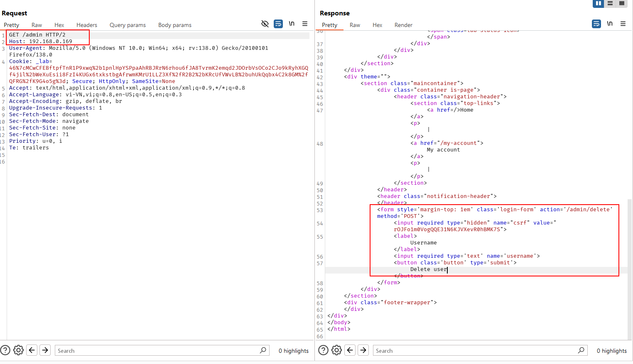Image resolution: width=633 pixels, height=364 pixels.
Task: Click 'My account' text in Response
Action: coord(444,150)
